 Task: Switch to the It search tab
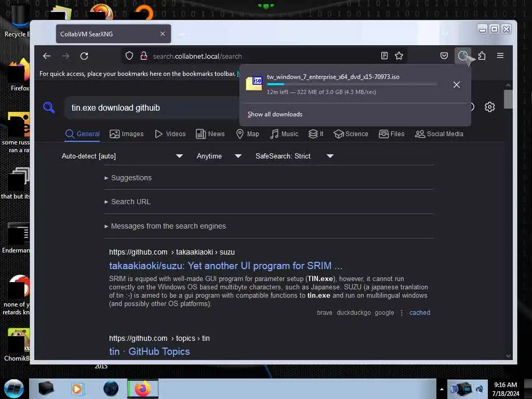(316, 134)
